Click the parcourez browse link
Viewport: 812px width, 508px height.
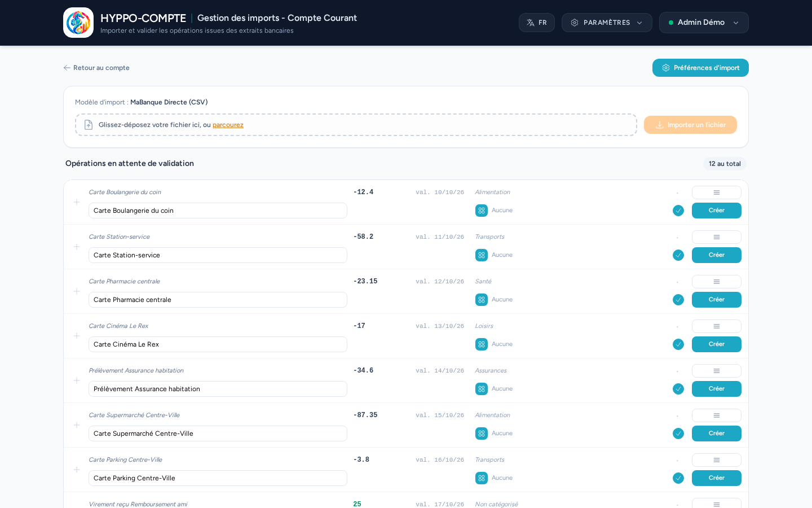(228, 125)
